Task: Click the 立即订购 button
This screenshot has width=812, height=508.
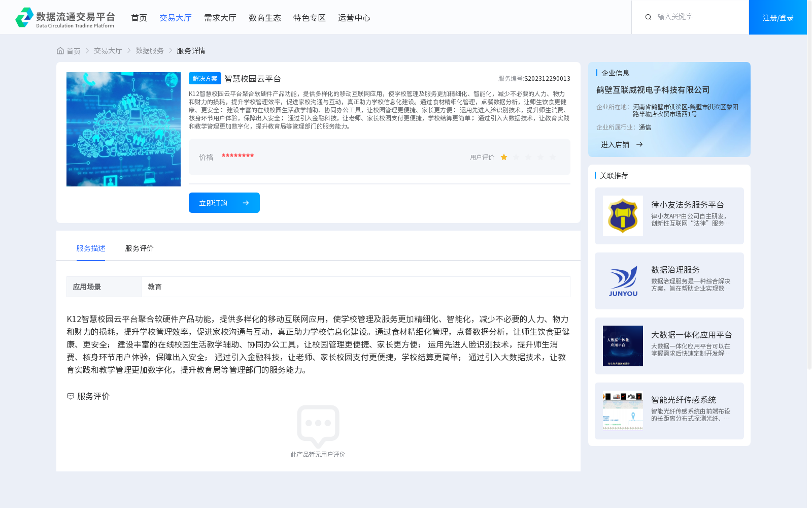Action: pyautogui.click(x=224, y=203)
